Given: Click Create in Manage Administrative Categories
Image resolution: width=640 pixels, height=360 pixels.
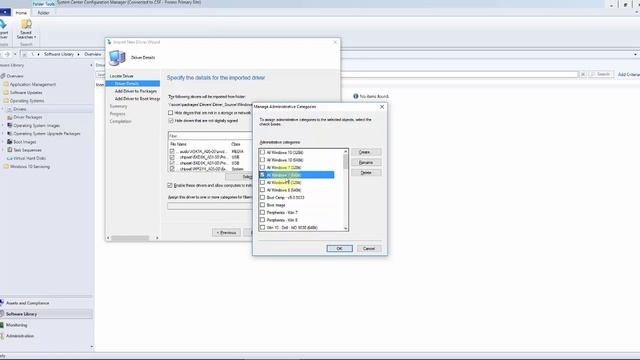Looking at the screenshot, I should pyautogui.click(x=366, y=152).
